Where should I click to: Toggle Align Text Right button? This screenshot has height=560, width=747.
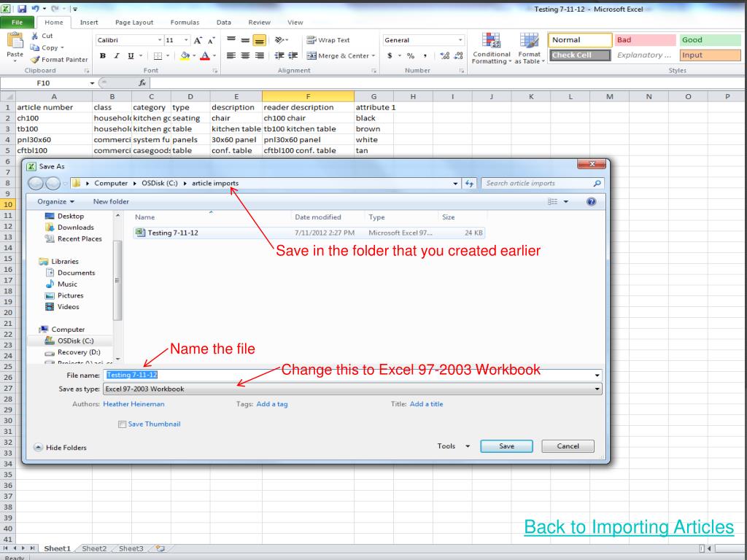pyautogui.click(x=259, y=55)
